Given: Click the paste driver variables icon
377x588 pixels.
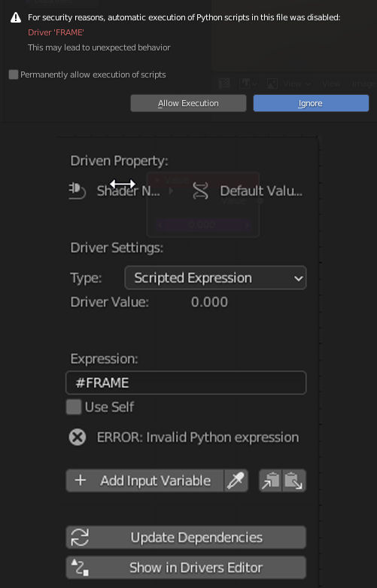Looking at the screenshot, I should [294, 481].
